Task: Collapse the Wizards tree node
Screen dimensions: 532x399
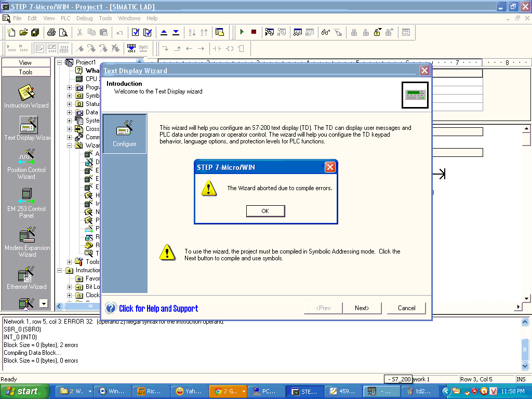Action: coord(69,145)
